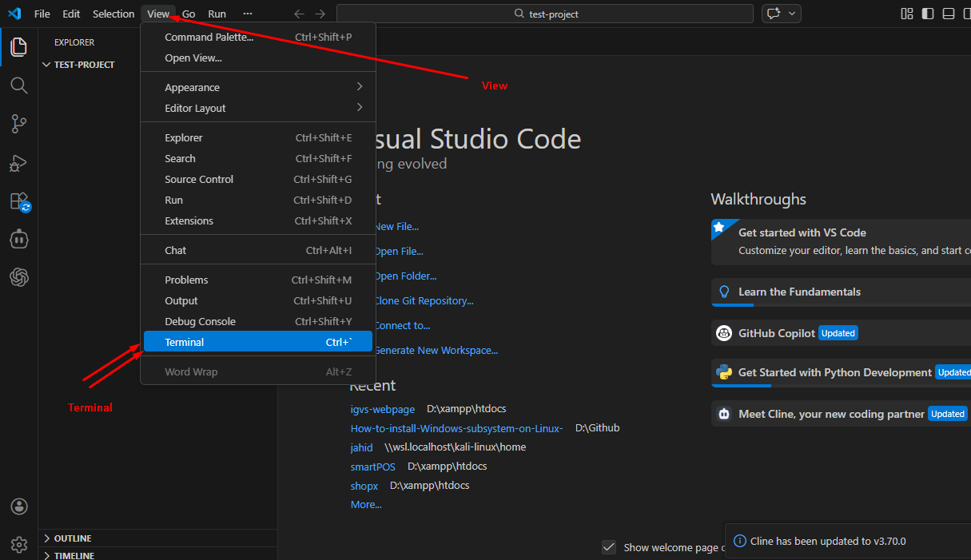The image size is (971, 560).
Task: Open the Search activity bar icon
Action: pyautogui.click(x=18, y=85)
